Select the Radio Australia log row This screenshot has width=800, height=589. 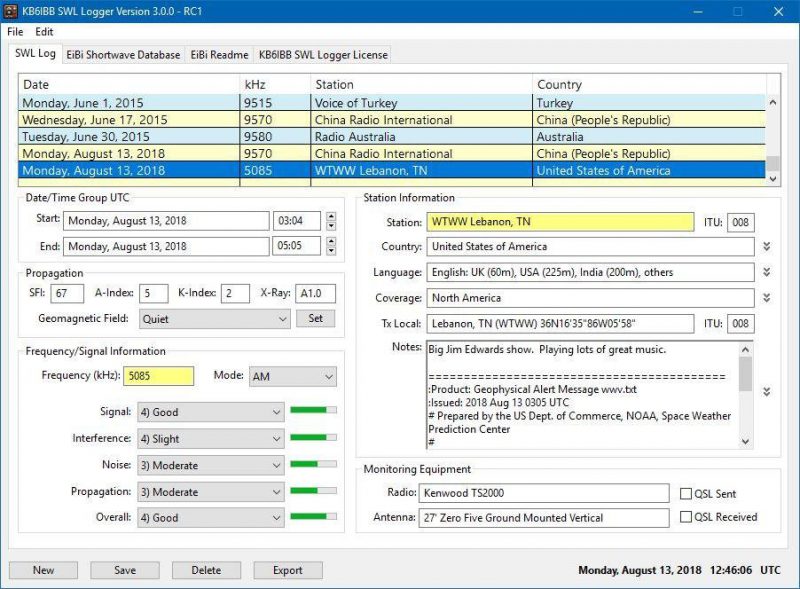pos(392,136)
